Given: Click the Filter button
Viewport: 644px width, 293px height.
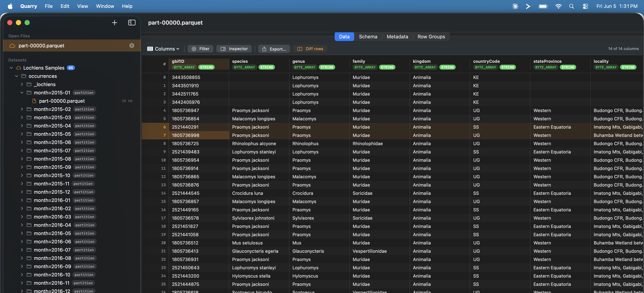Looking at the screenshot, I should pyautogui.click(x=201, y=49).
